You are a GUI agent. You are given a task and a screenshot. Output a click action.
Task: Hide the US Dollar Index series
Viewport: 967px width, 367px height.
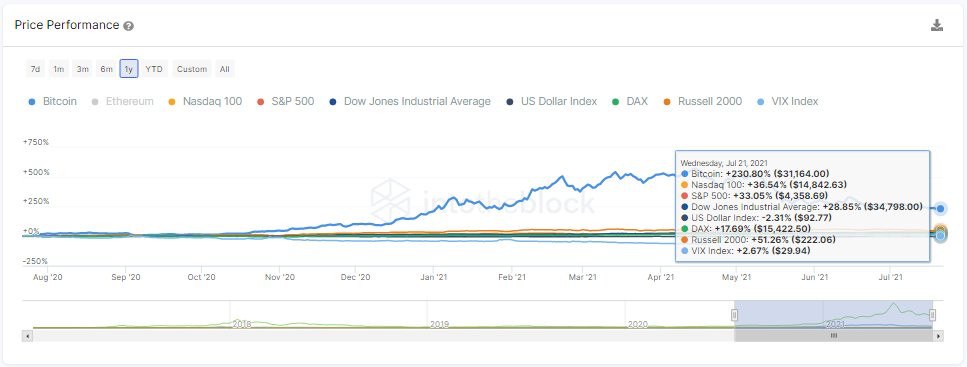point(551,101)
